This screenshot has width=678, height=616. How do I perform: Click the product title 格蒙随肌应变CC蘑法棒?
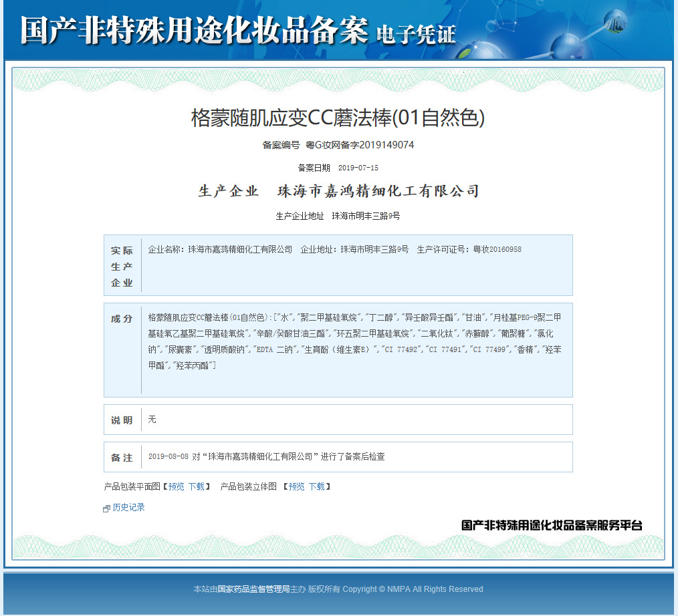(338, 118)
